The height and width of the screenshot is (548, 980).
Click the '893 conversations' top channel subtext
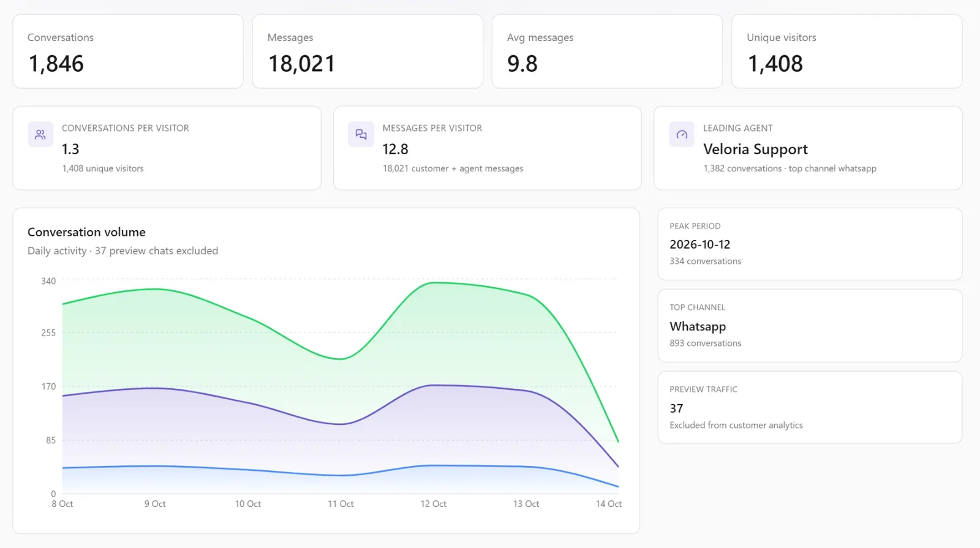[706, 343]
